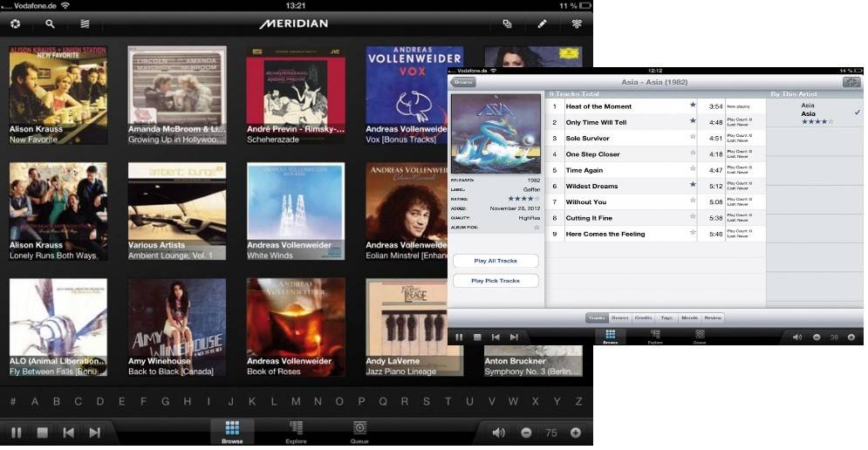The height and width of the screenshot is (450, 868).
Task: Open ALO Fly Between Falls album
Action: 58,328
